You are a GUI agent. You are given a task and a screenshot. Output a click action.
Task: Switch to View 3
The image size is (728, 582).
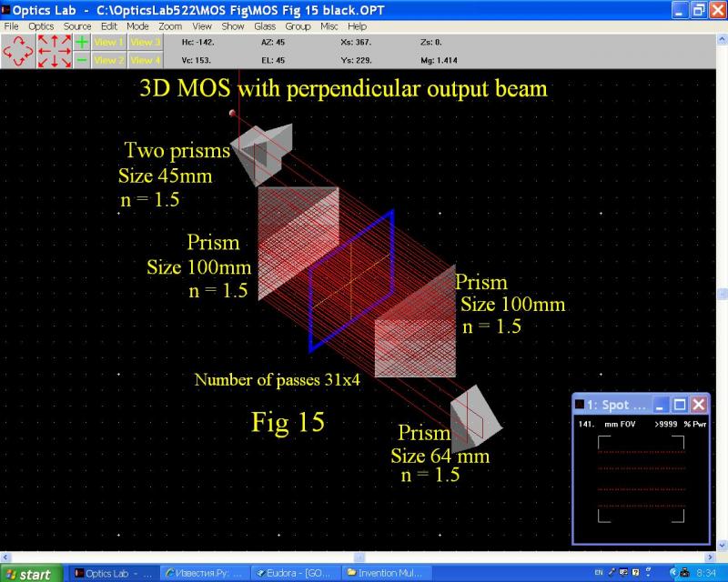pyautogui.click(x=145, y=42)
